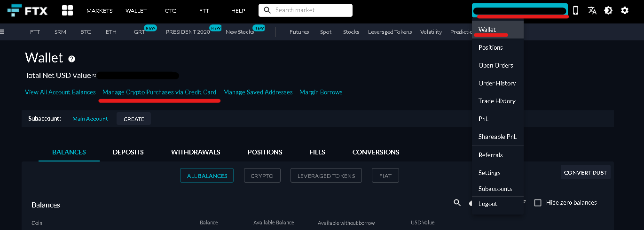Open the language translation icon
644x230 pixels.
point(592,10)
